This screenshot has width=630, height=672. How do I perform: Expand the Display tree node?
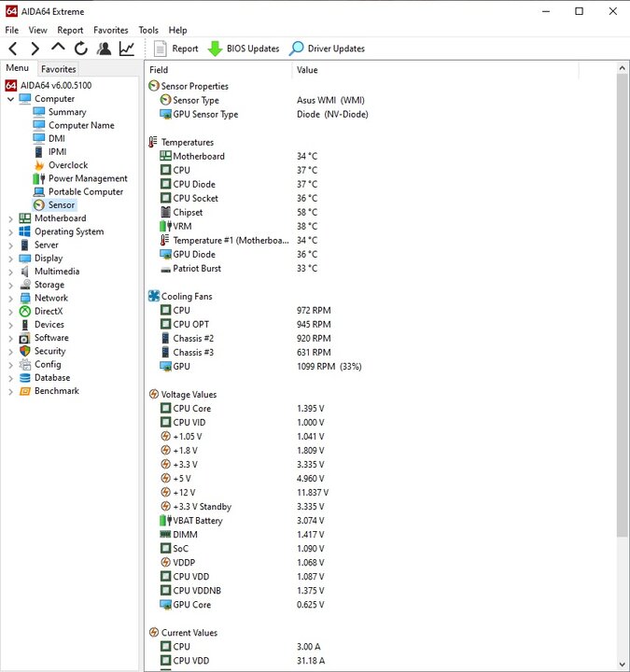pyautogui.click(x=10, y=259)
